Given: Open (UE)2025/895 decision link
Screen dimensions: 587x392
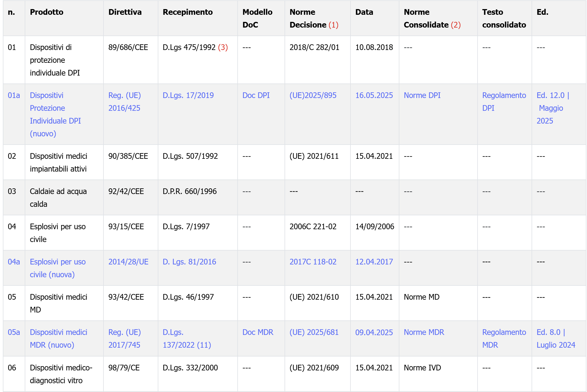Looking at the screenshot, I should (x=313, y=95).
